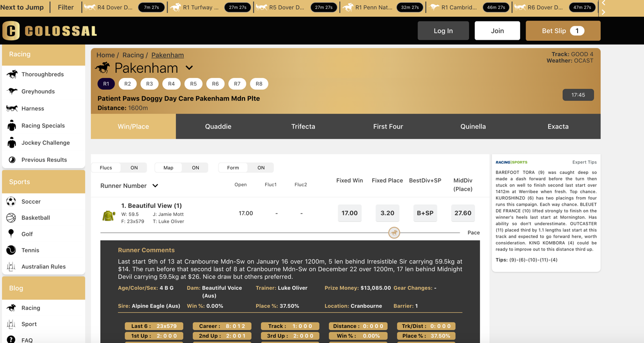Select MidDiv Place odds 27.60

pos(463,213)
